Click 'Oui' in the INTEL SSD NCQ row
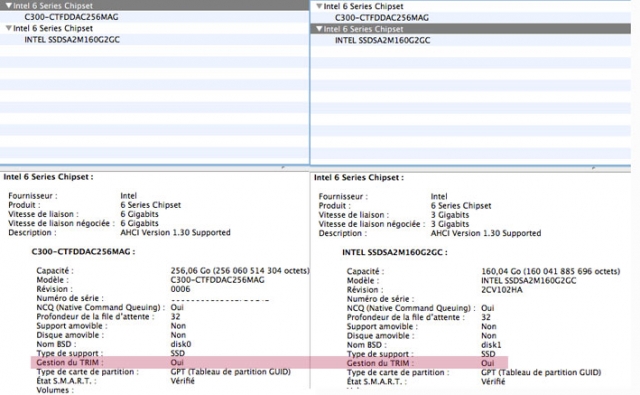The width and height of the screenshot is (640, 395). click(488, 308)
